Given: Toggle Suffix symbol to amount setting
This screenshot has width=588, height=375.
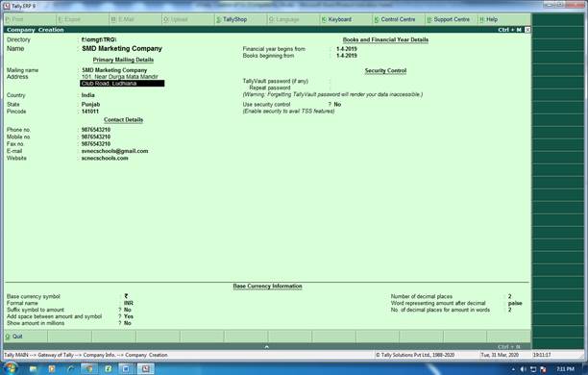Looking at the screenshot, I should [128, 310].
